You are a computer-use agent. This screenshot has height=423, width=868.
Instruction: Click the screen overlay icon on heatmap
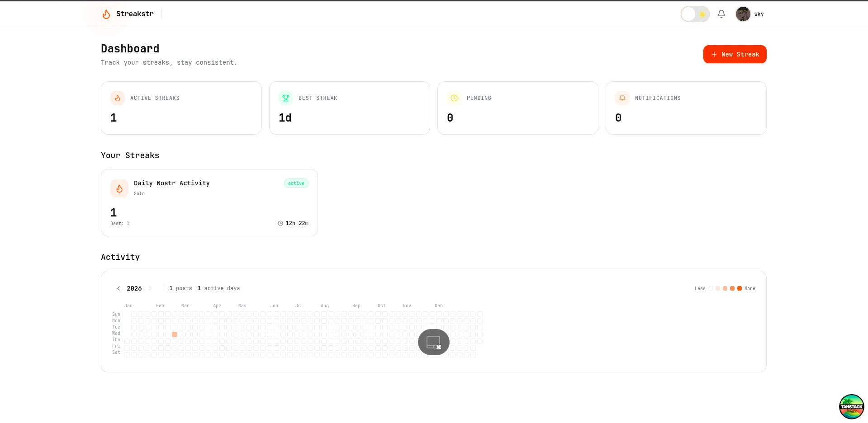[x=433, y=342]
